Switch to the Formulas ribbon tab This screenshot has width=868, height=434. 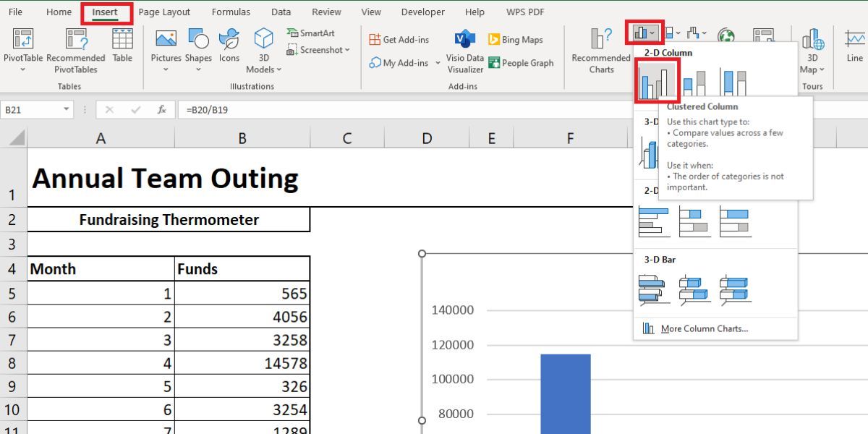click(x=231, y=12)
